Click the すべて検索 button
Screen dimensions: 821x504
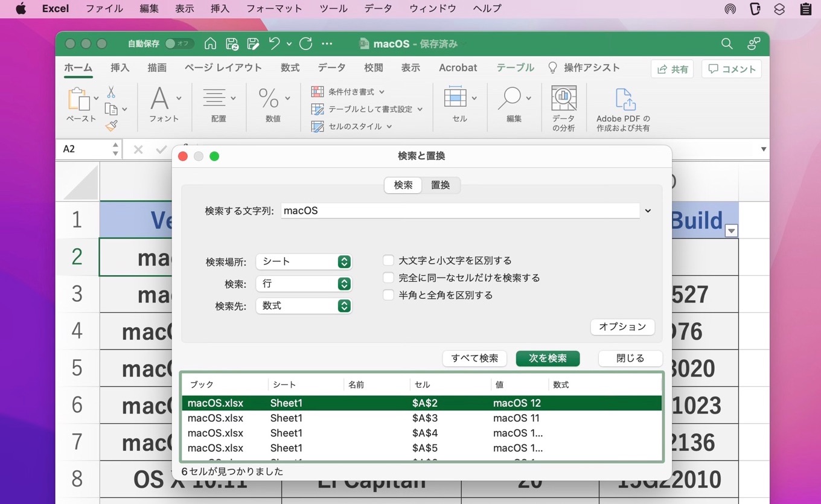pos(474,359)
